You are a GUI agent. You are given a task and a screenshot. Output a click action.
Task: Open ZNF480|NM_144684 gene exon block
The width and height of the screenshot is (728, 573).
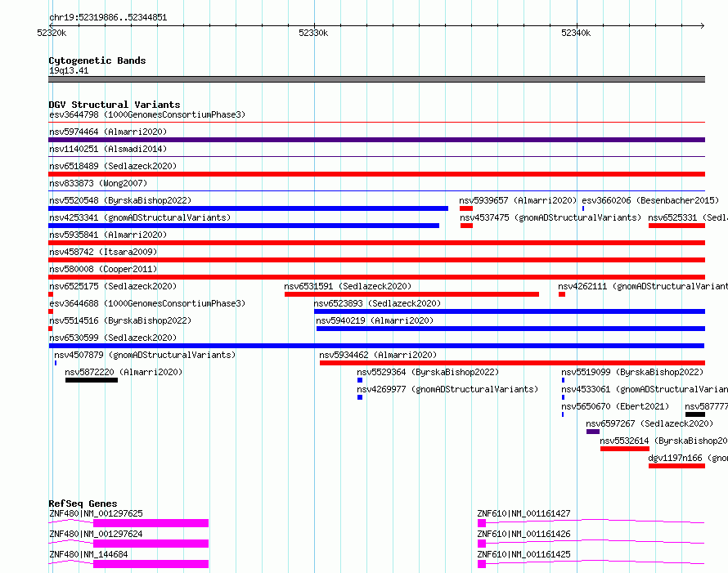[x=151, y=564]
